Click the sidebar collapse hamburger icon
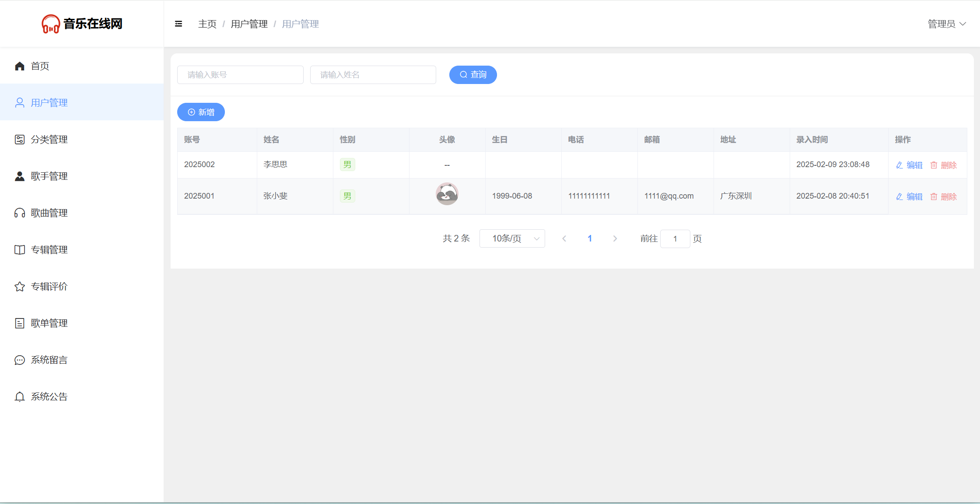This screenshot has height=504, width=980. [x=178, y=24]
